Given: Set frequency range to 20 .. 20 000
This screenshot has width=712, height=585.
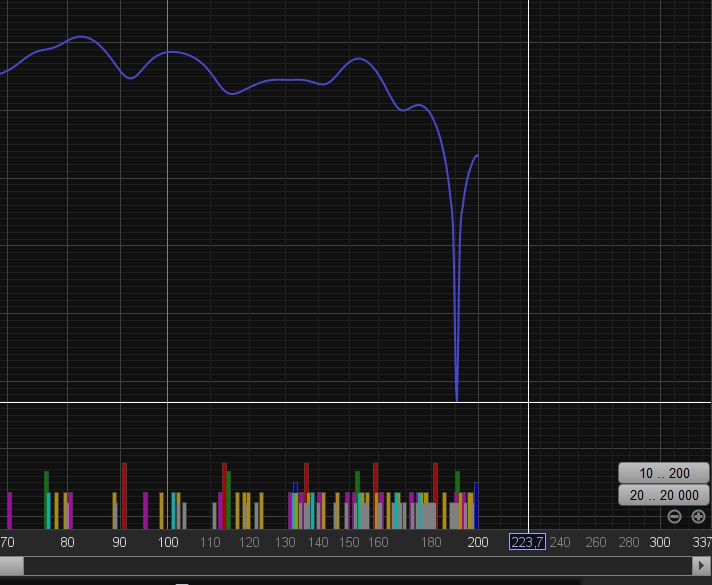Looking at the screenshot, I should tap(664, 496).
